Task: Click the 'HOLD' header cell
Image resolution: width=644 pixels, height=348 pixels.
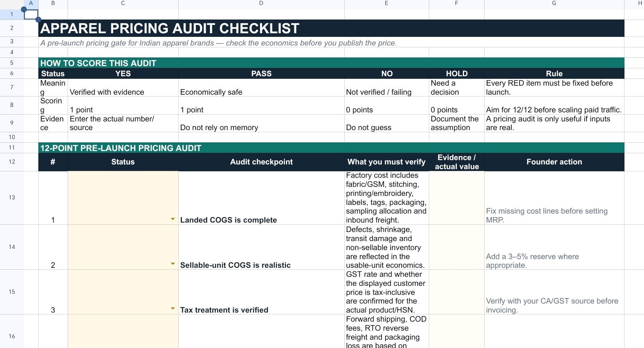Action: pyautogui.click(x=457, y=73)
